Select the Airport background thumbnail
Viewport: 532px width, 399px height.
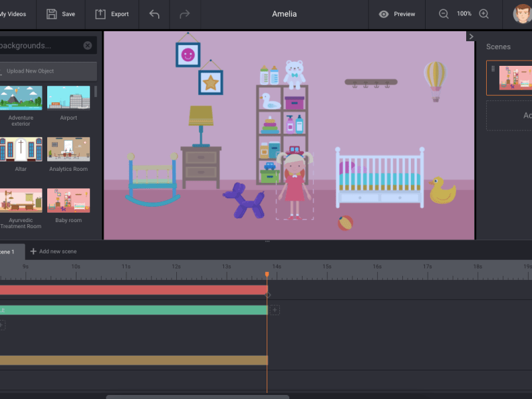coord(68,97)
